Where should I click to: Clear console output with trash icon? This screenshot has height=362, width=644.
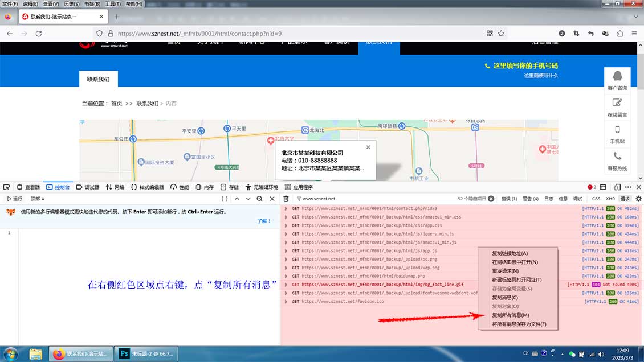286,199
